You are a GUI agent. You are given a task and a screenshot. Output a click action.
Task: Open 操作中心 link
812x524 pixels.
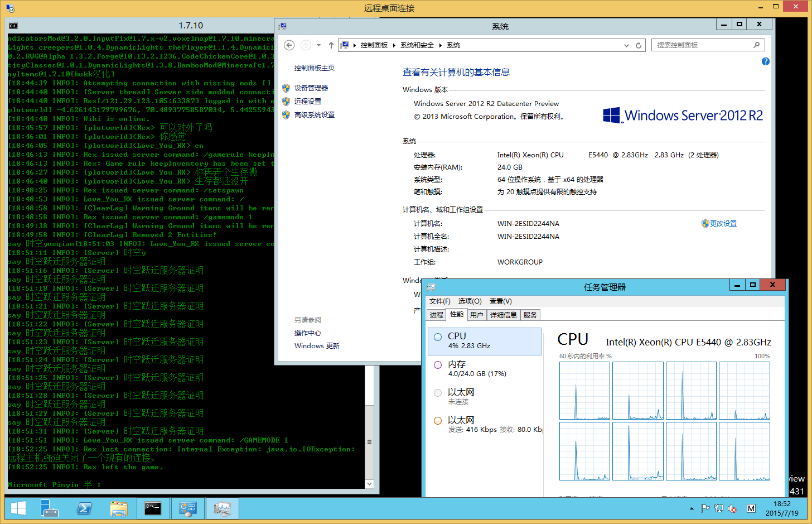coord(308,333)
